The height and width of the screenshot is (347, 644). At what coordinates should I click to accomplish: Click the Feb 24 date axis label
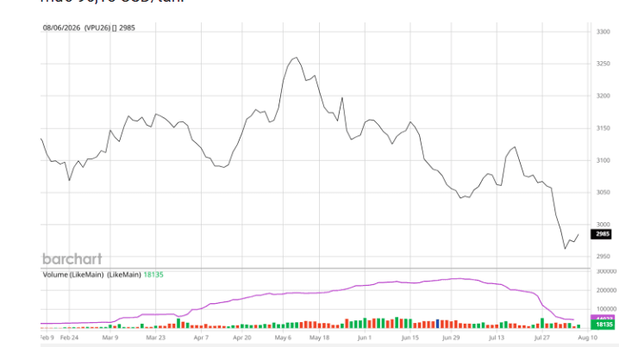coord(69,338)
